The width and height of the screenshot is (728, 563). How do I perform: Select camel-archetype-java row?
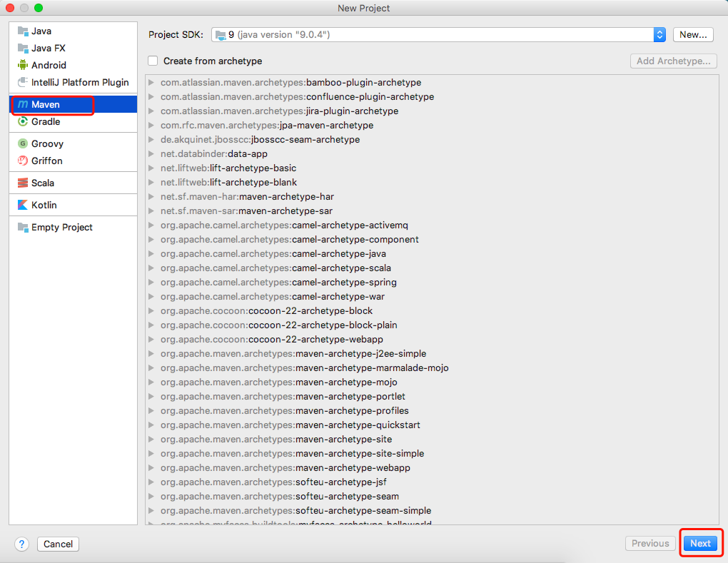[x=432, y=254]
